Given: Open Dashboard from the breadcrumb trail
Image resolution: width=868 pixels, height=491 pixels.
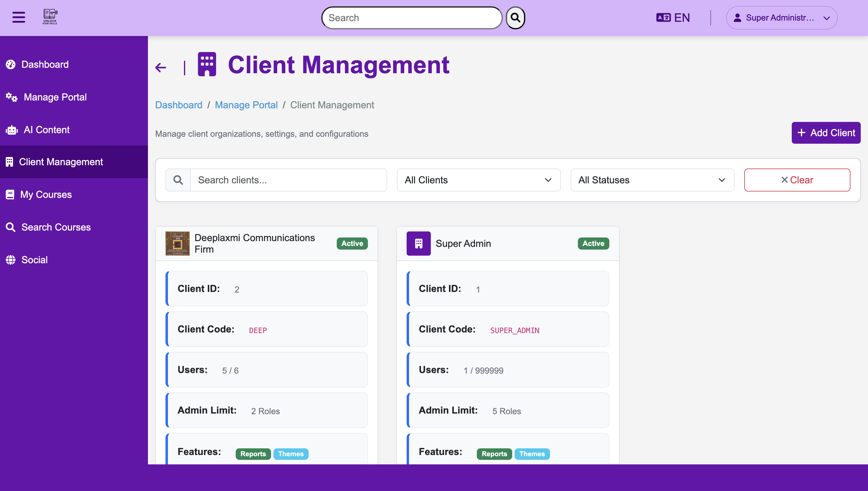Looking at the screenshot, I should click(x=179, y=105).
